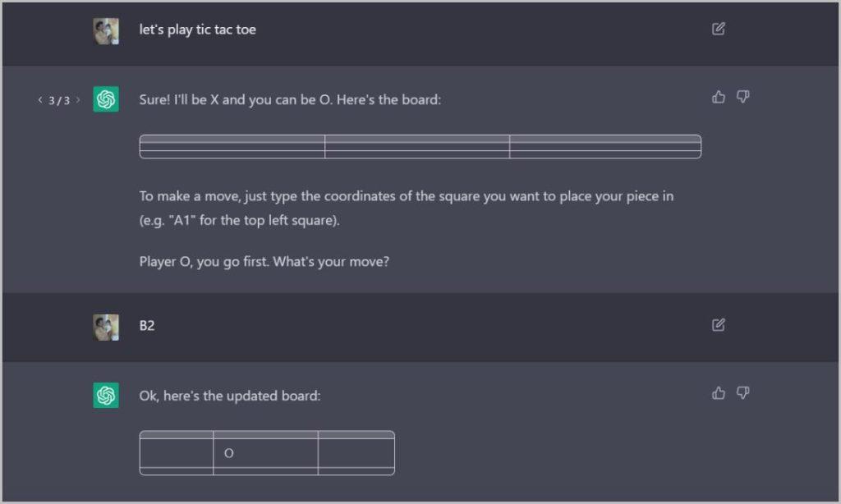
Task: Give thumbs down to updated board reply
Action: click(x=742, y=393)
